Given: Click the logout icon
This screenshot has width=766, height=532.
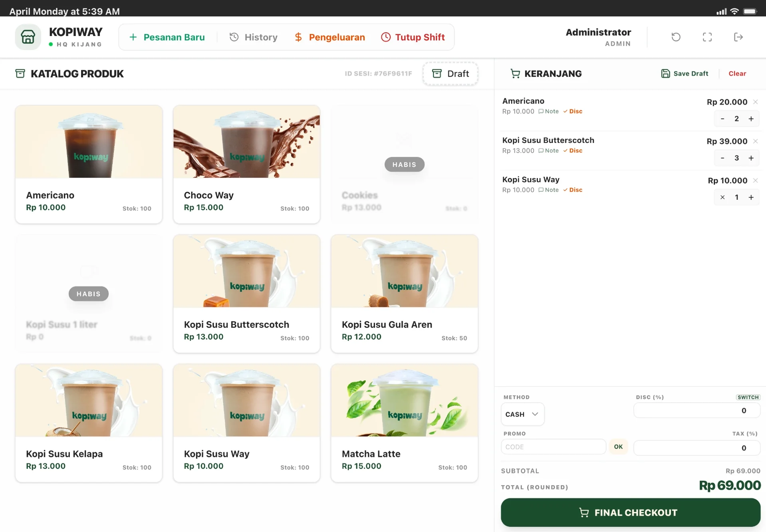Looking at the screenshot, I should point(738,37).
